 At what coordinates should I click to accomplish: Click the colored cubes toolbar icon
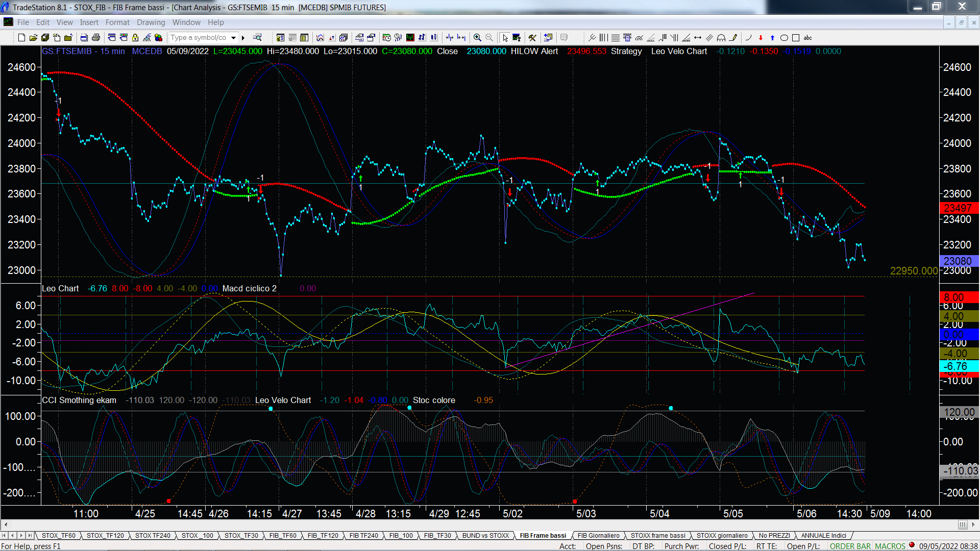click(159, 38)
